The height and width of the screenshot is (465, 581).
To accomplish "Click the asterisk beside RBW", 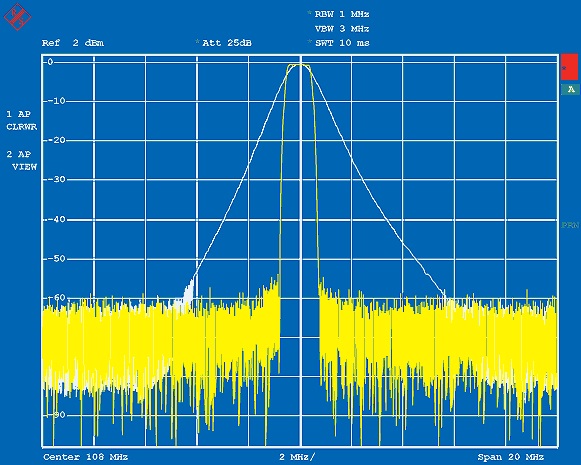I will point(309,14).
